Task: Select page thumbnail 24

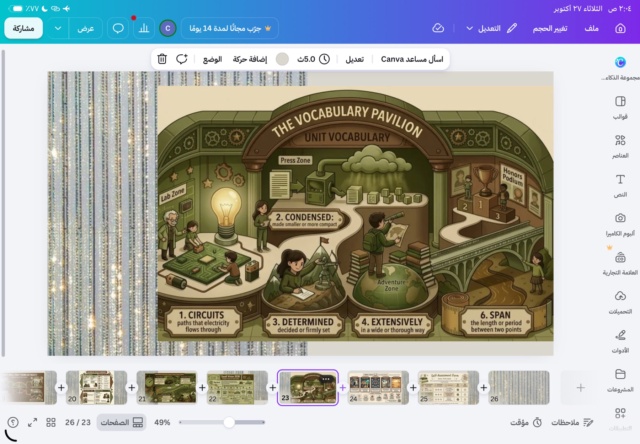Action: (378, 387)
